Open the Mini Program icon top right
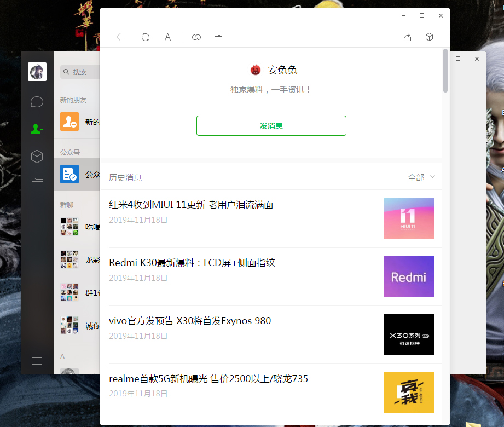 pos(429,37)
